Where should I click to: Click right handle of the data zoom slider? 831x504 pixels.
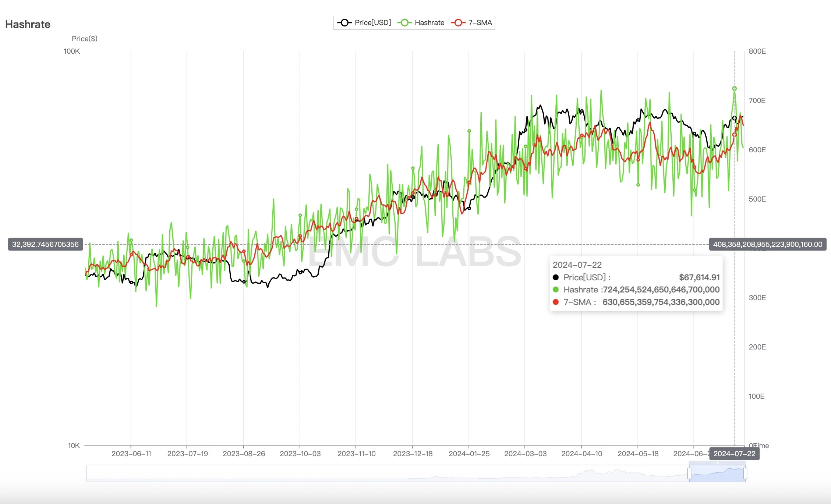pyautogui.click(x=745, y=473)
